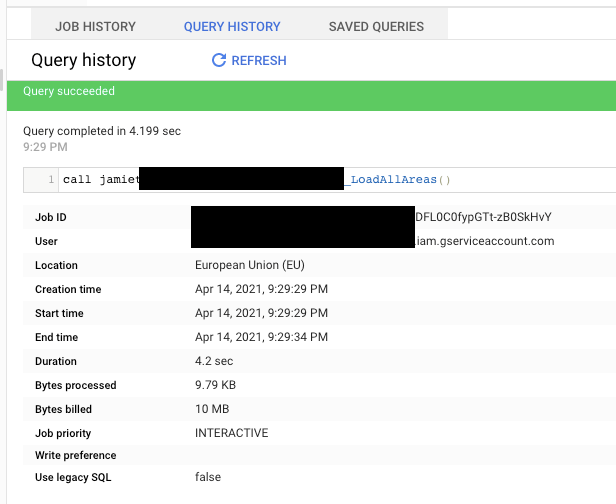Screen dimensions: 616x504
Task: Click line number 1 in query editor
Action: (51, 180)
